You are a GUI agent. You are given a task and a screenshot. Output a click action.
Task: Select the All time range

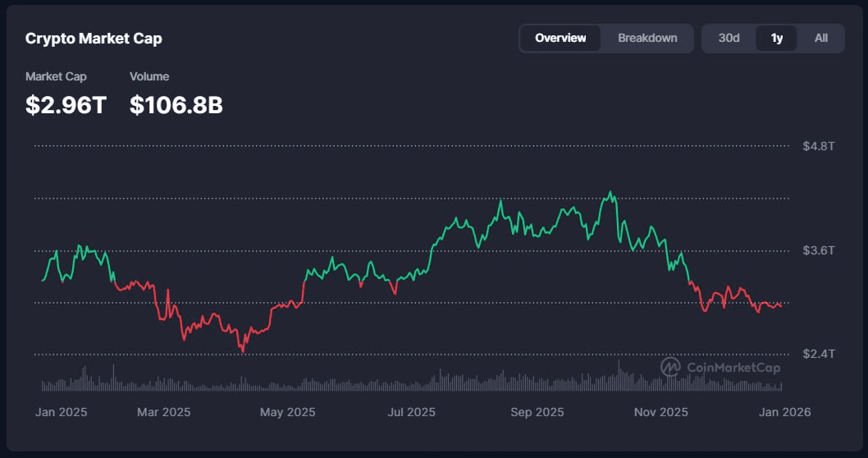(820, 38)
